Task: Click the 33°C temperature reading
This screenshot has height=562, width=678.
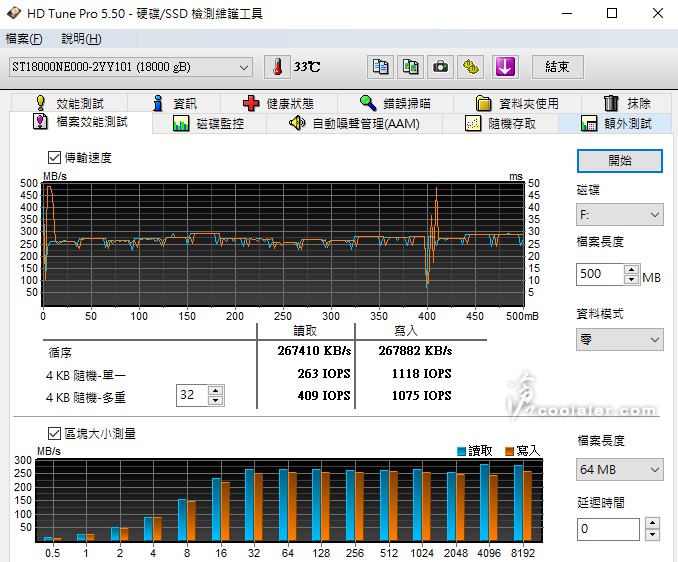Action: click(307, 67)
